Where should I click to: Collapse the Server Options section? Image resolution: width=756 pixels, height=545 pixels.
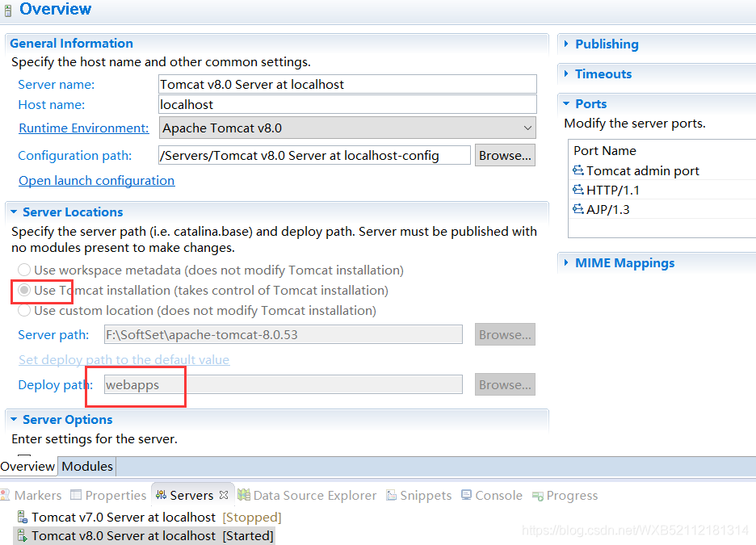point(14,420)
